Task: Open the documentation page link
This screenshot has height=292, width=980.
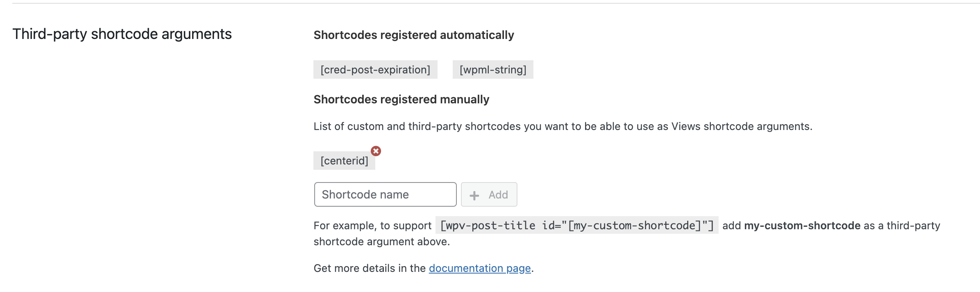Action: pos(480,268)
